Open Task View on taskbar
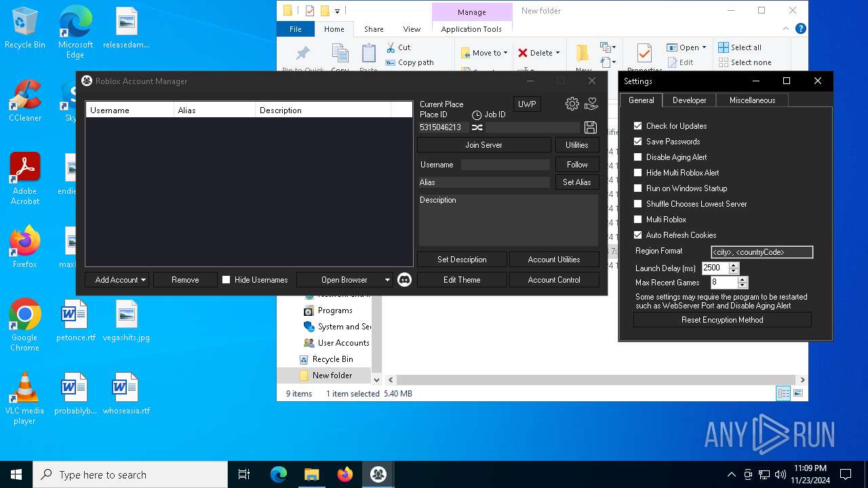868x488 pixels. click(x=244, y=474)
